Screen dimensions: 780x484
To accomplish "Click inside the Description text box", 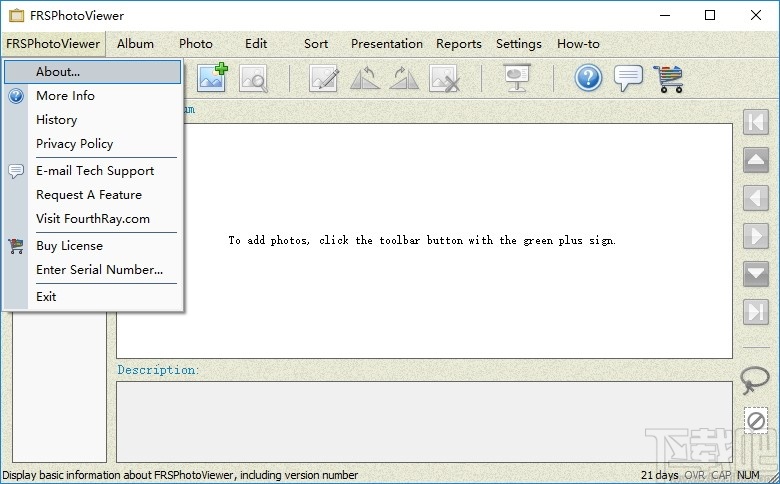I will point(424,422).
